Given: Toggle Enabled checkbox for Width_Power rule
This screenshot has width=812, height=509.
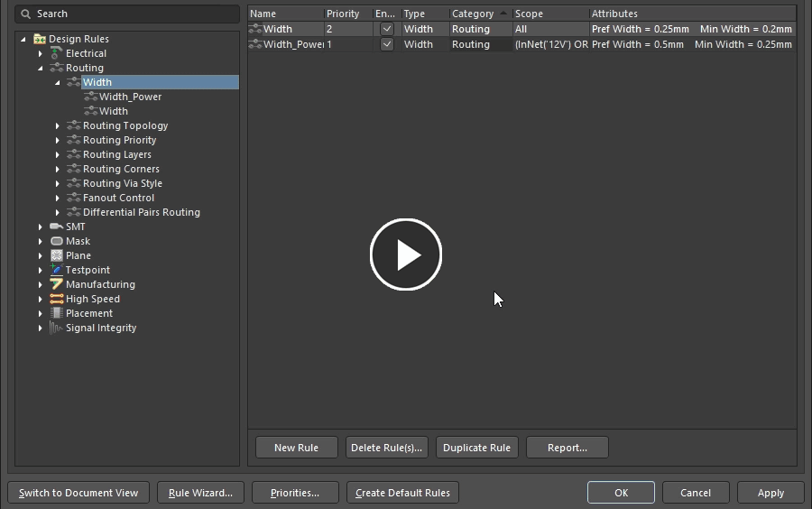Looking at the screenshot, I should (386, 44).
